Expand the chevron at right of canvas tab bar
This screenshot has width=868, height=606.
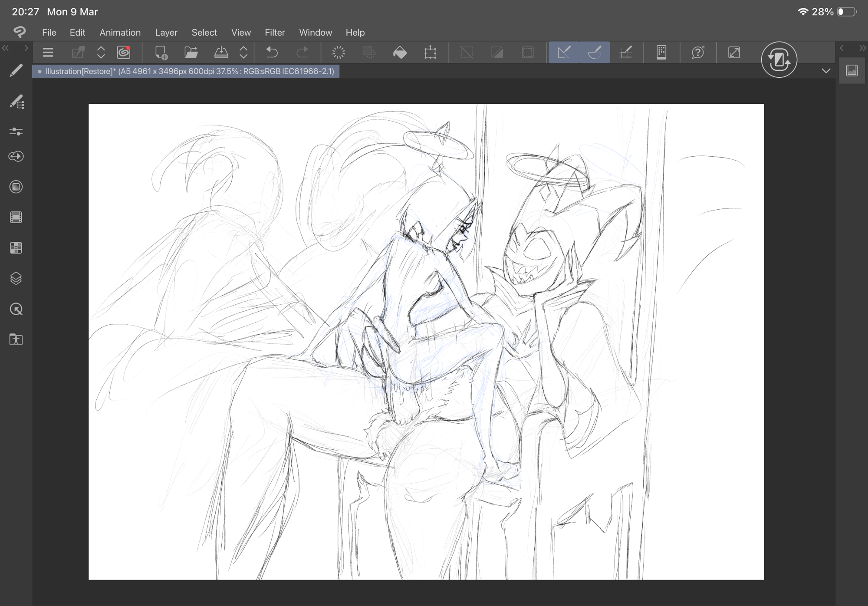point(826,71)
